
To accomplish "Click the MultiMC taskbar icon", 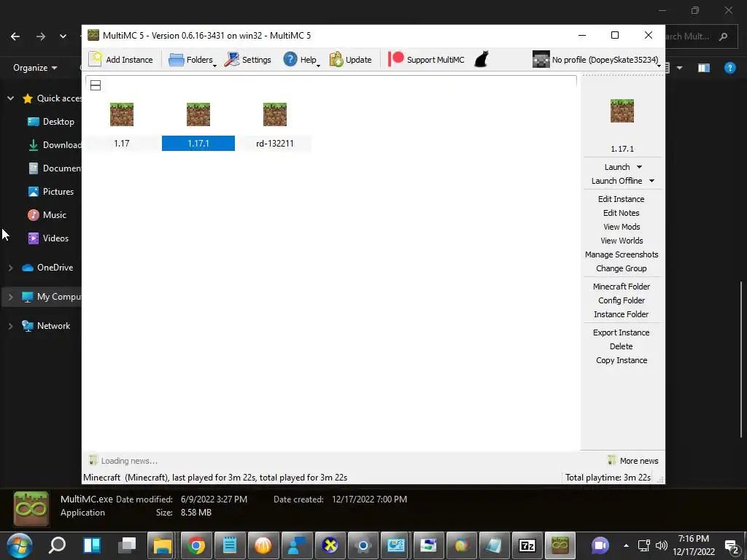I will click(560, 545).
